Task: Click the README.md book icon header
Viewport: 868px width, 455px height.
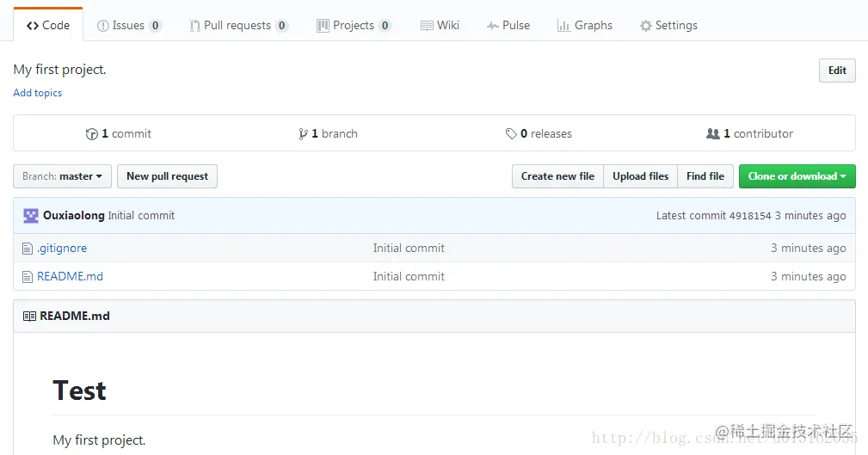Action: point(29,316)
